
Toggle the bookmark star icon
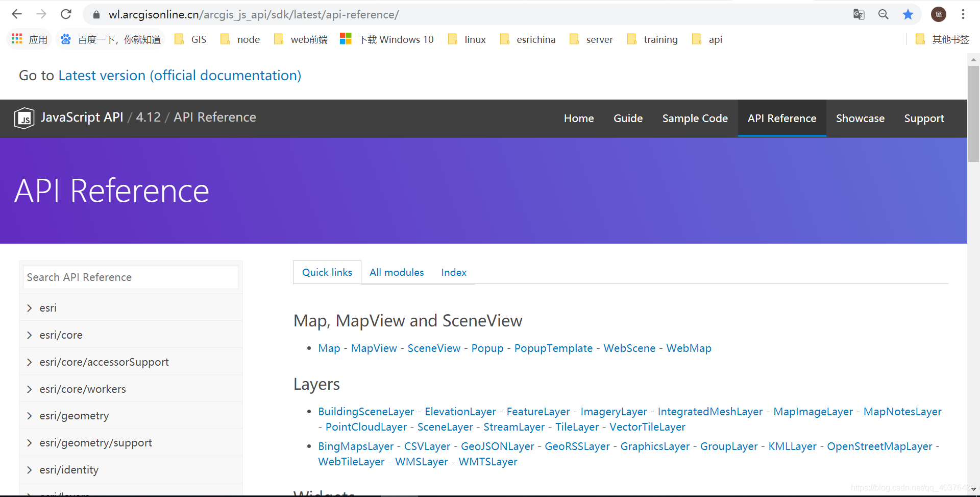[x=908, y=14]
